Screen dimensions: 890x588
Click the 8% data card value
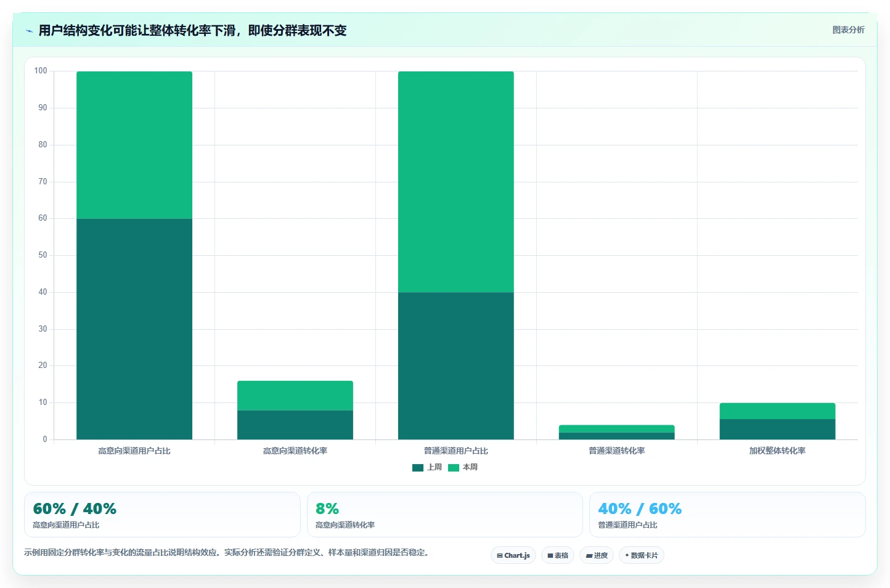pos(327,509)
